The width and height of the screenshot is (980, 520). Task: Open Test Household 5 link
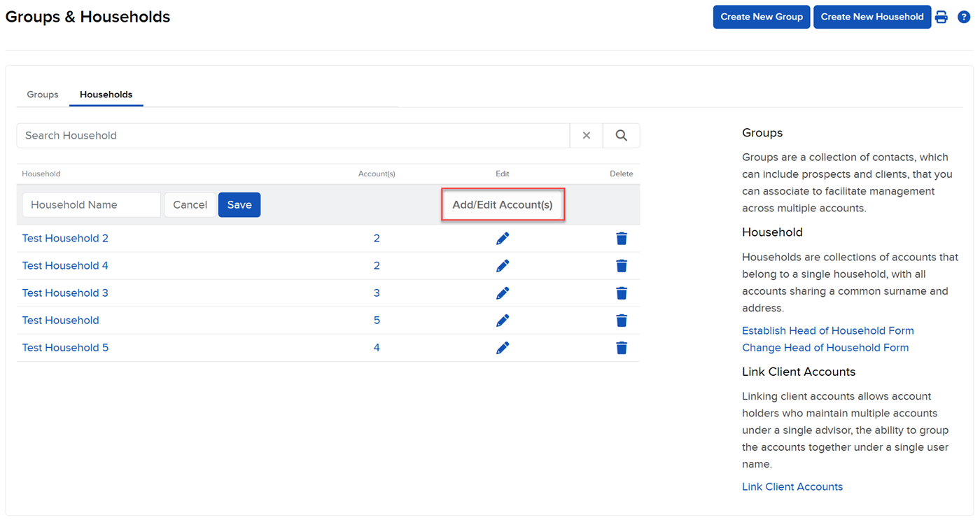point(65,348)
